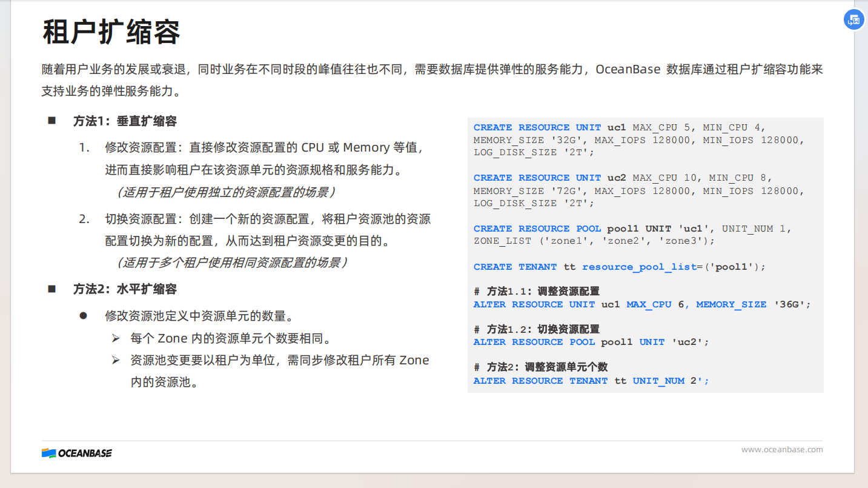The image size is (868, 488).
Task: Click code line ALTER RESOURCE TENANT tt UNIT_NUM 2
Action: (x=591, y=381)
